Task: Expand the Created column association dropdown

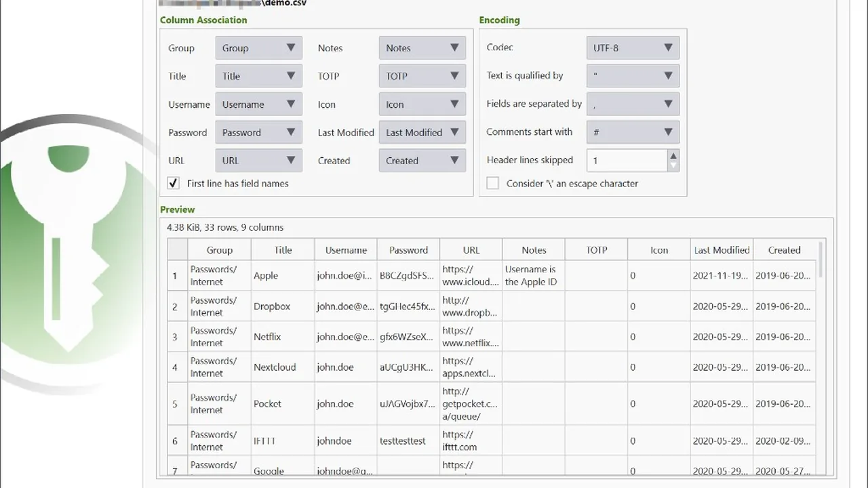Action: click(x=422, y=161)
